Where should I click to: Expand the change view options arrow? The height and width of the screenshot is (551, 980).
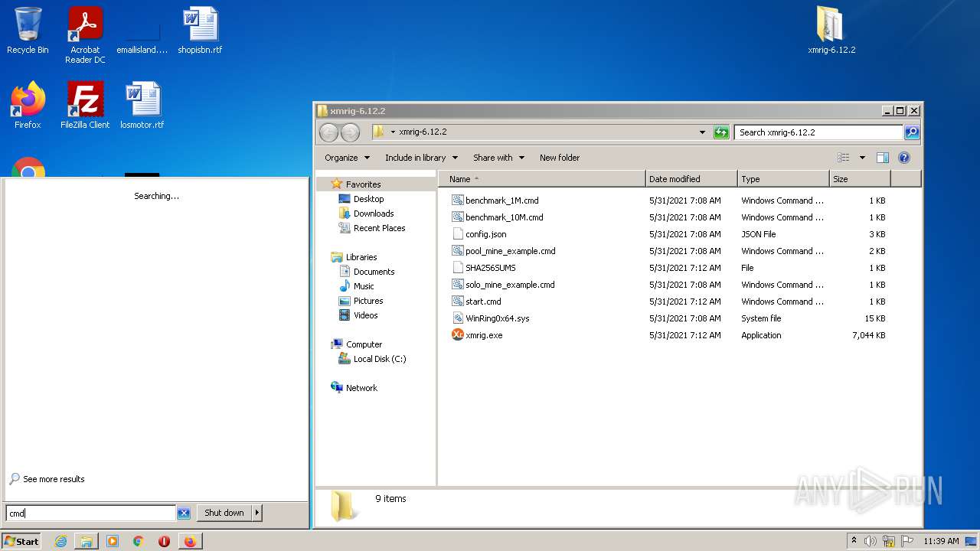point(862,158)
